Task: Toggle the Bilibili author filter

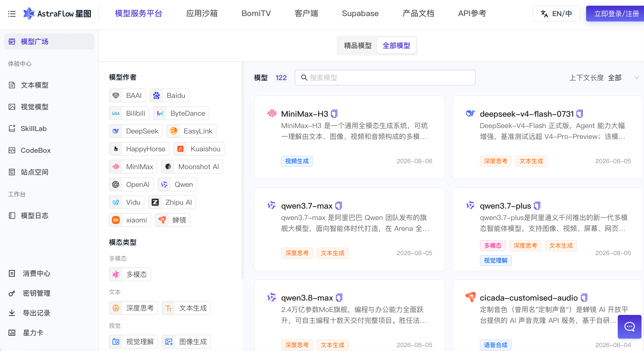Action: (x=129, y=113)
